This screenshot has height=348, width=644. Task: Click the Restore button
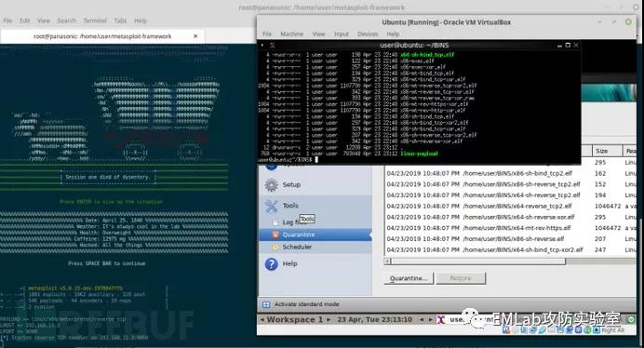[x=461, y=278]
